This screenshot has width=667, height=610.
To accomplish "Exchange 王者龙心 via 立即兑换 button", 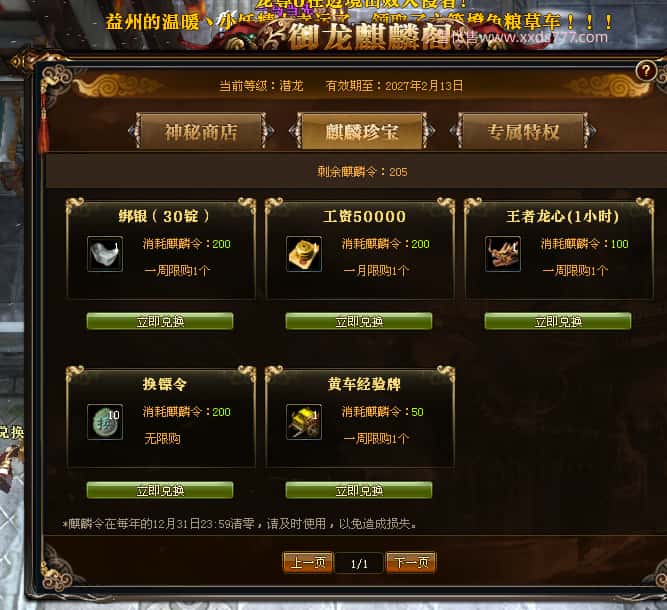I will [558, 322].
